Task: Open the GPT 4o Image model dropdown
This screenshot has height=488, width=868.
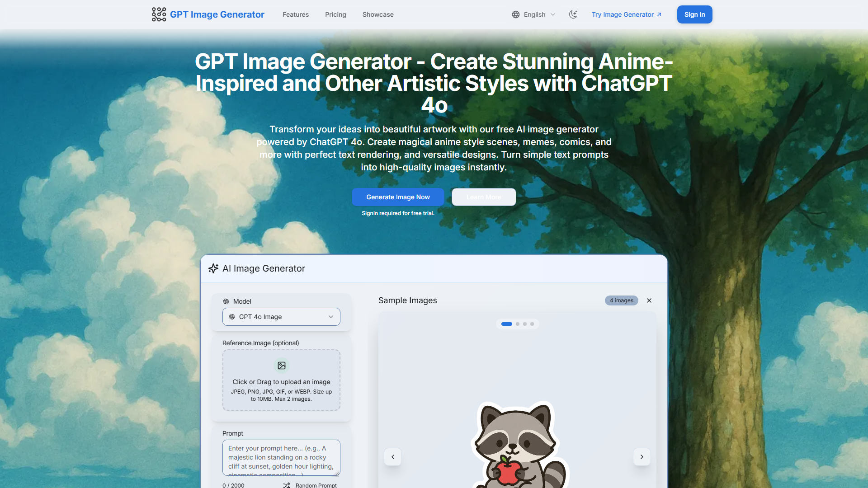Action: (x=281, y=317)
